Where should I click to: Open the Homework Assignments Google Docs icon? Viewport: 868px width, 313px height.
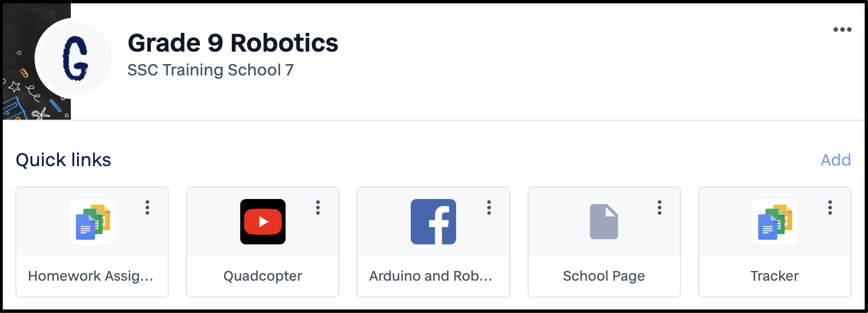(92, 222)
